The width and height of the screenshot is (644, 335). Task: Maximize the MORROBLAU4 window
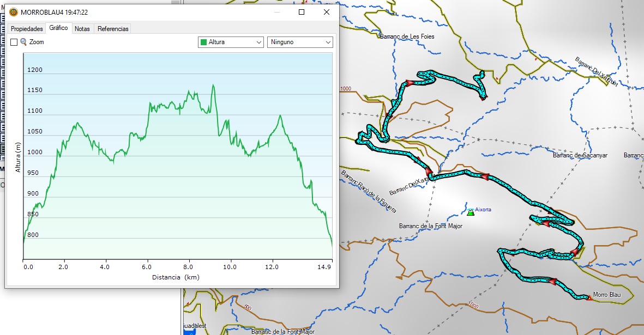tap(302, 12)
